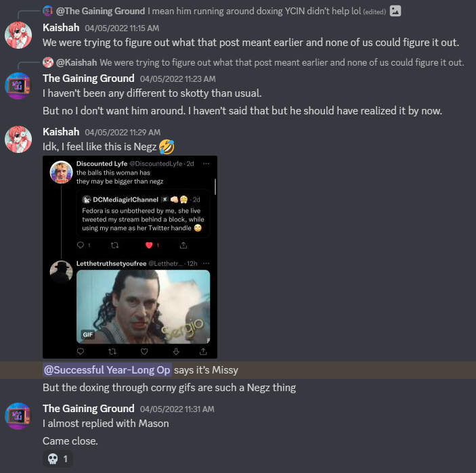Click Kaishah's avatar on 11:29 AM message

coord(18,139)
